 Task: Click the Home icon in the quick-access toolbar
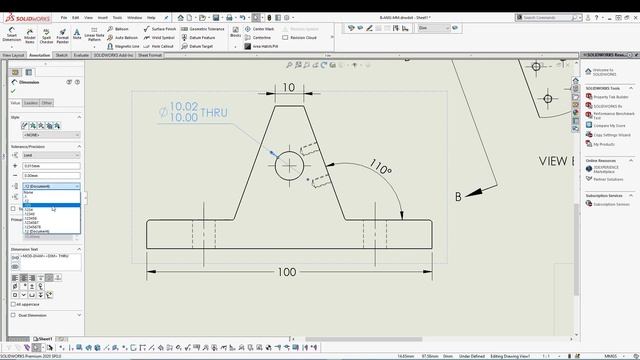[x=180, y=18]
